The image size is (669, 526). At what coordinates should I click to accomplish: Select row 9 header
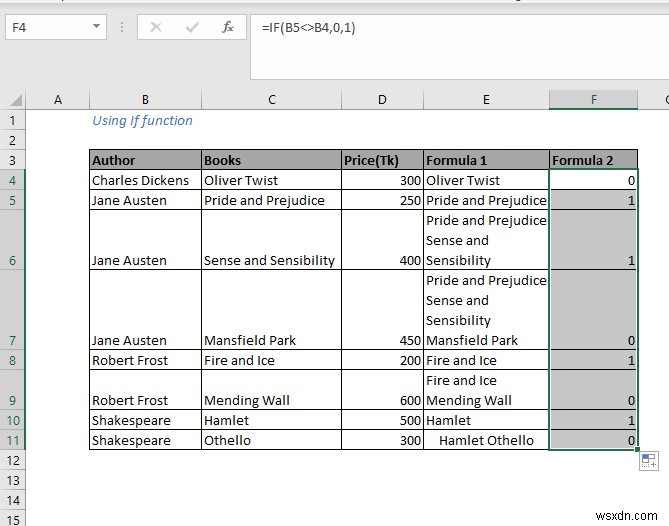point(13,390)
